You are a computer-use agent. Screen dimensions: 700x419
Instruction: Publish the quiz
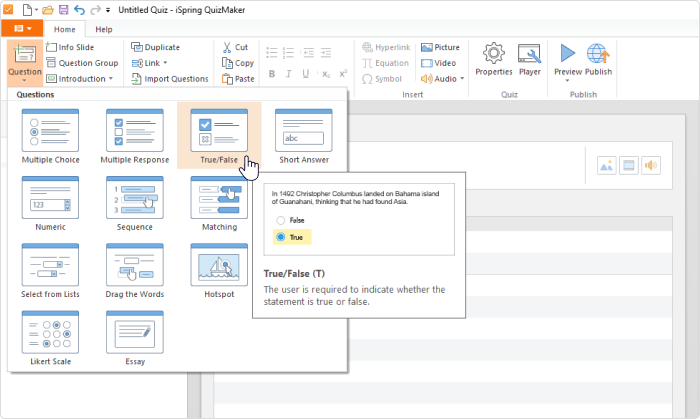pyautogui.click(x=598, y=59)
